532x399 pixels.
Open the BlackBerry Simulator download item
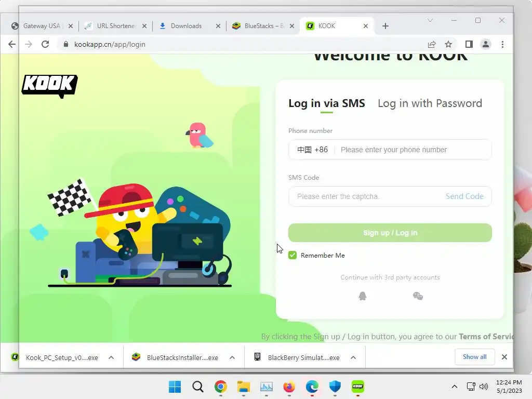297,357
